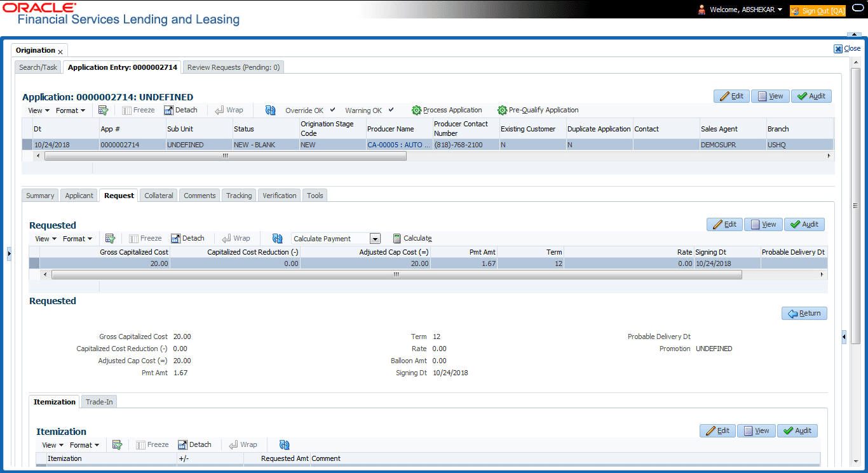Click the page vertical scrollbar thumb

tap(855, 205)
